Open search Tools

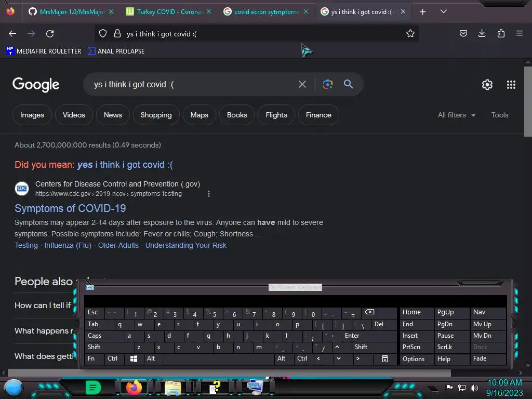click(x=499, y=115)
